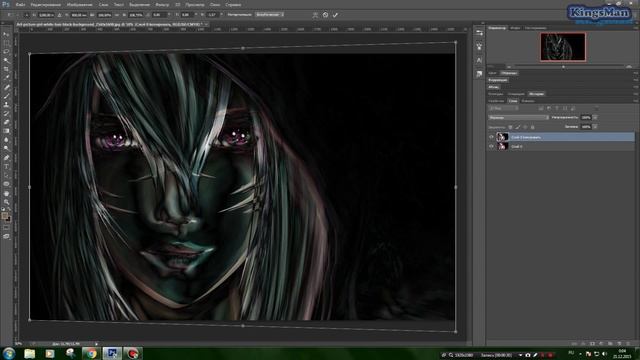Screen dimensions: 640x360
Task: Open the Фильтр menu
Action: (162, 5)
